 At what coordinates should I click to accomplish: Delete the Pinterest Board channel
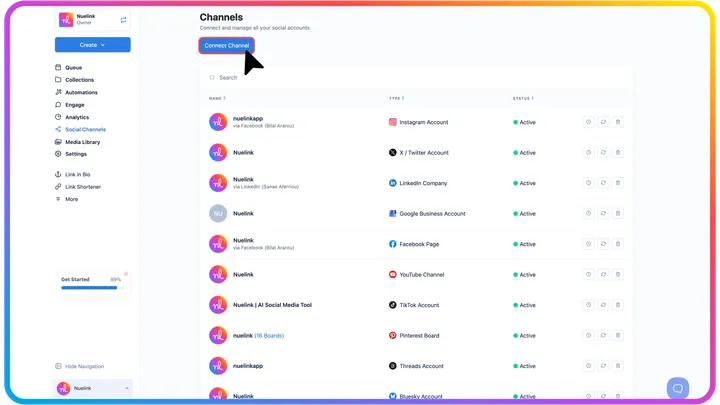pos(618,335)
